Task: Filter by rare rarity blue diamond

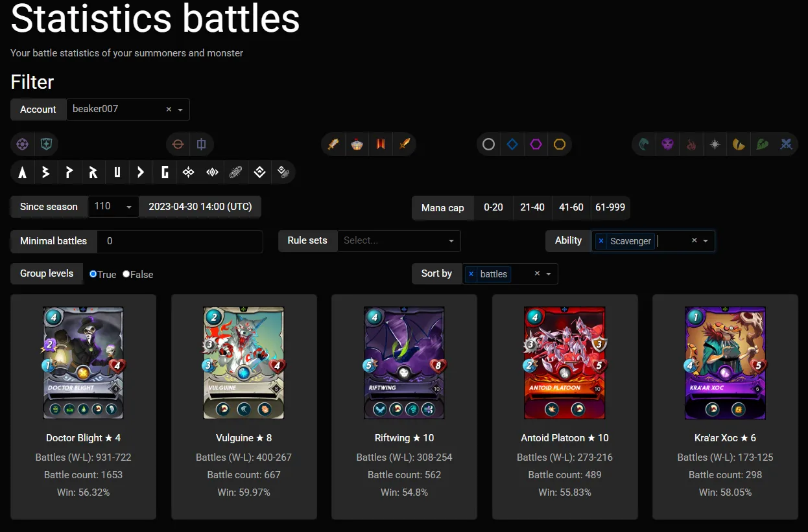Action: [512, 144]
